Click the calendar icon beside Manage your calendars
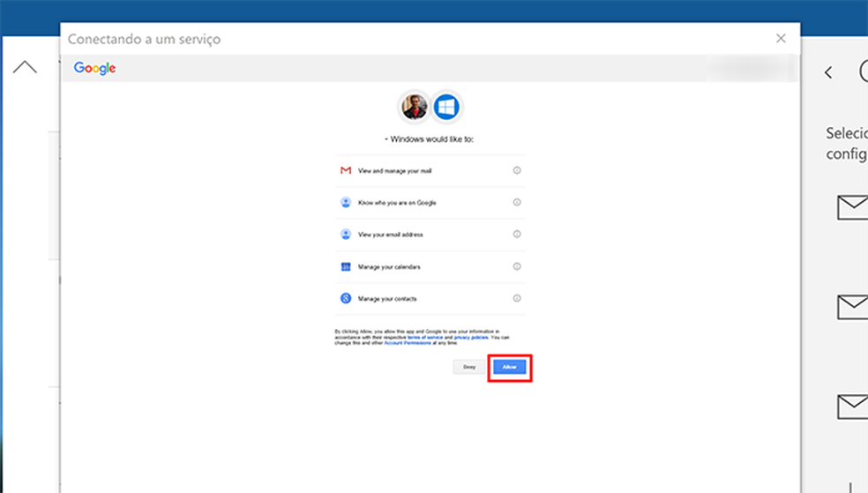 click(346, 266)
